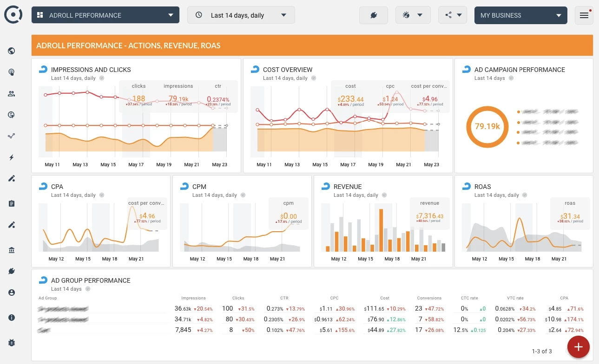The height and width of the screenshot is (364, 599).
Task: Click the orange header ADROLL PERFORMANCE - ACTIONS, REVENUE, ROAS
Action: tap(312, 45)
